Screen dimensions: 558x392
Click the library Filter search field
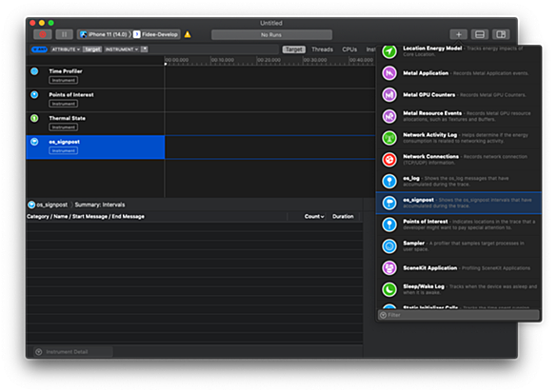coord(459,315)
